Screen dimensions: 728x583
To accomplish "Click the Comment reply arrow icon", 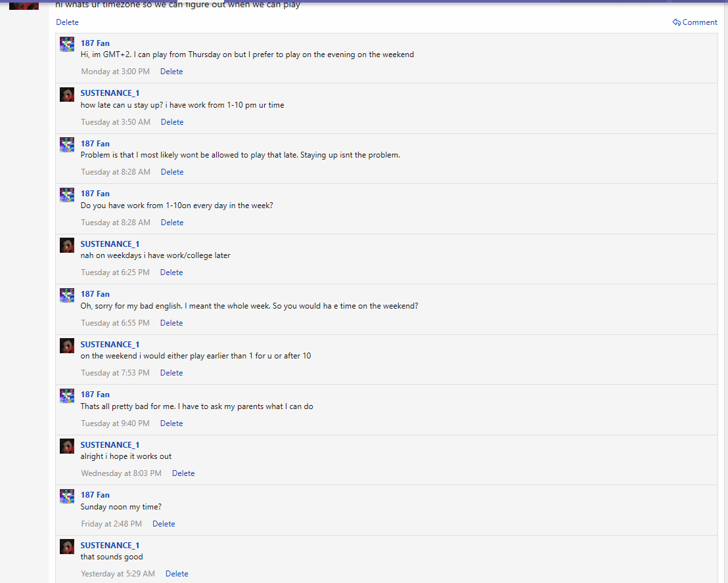I will click(x=676, y=22).
